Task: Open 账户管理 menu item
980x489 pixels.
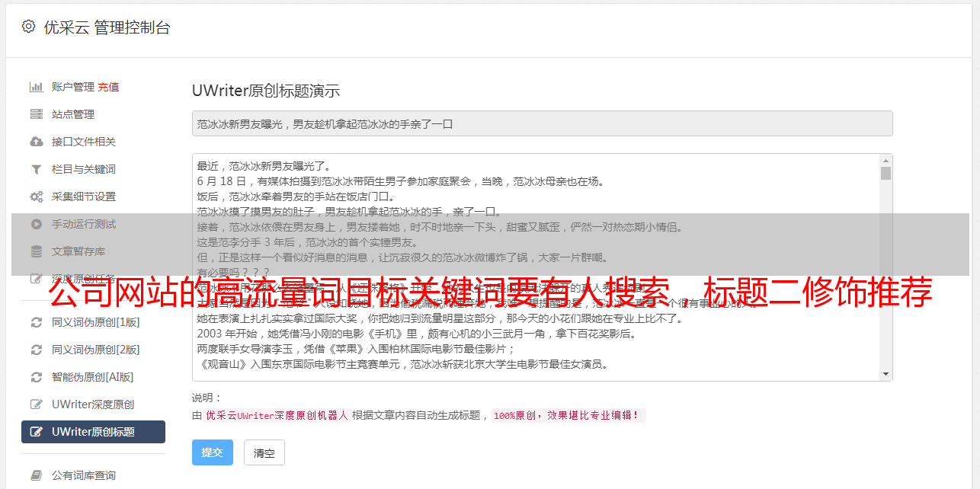Action: click(x=73, y=87)
